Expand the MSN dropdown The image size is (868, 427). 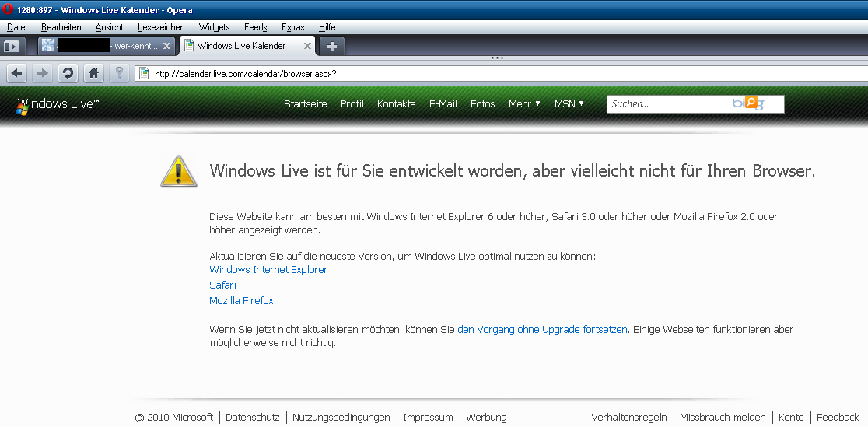point(569,104)
